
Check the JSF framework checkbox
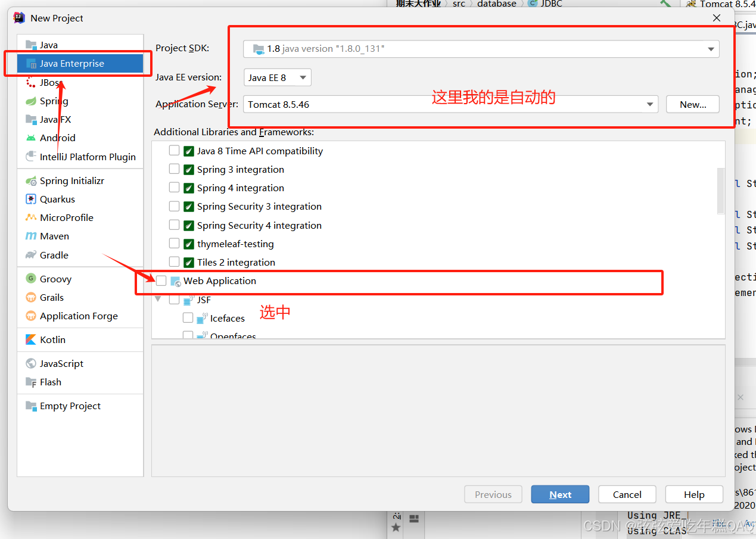coord(174,300)
